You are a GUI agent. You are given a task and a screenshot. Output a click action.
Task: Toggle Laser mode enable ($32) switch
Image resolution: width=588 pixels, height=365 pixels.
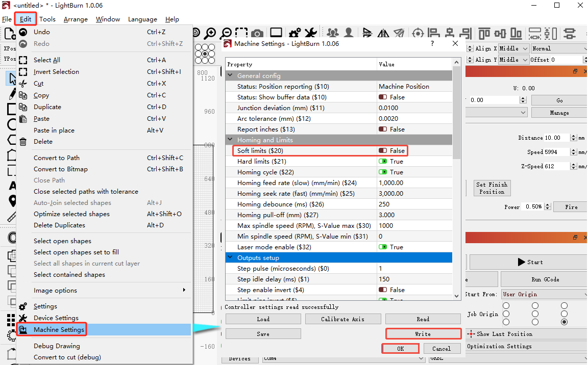(383, 247)
